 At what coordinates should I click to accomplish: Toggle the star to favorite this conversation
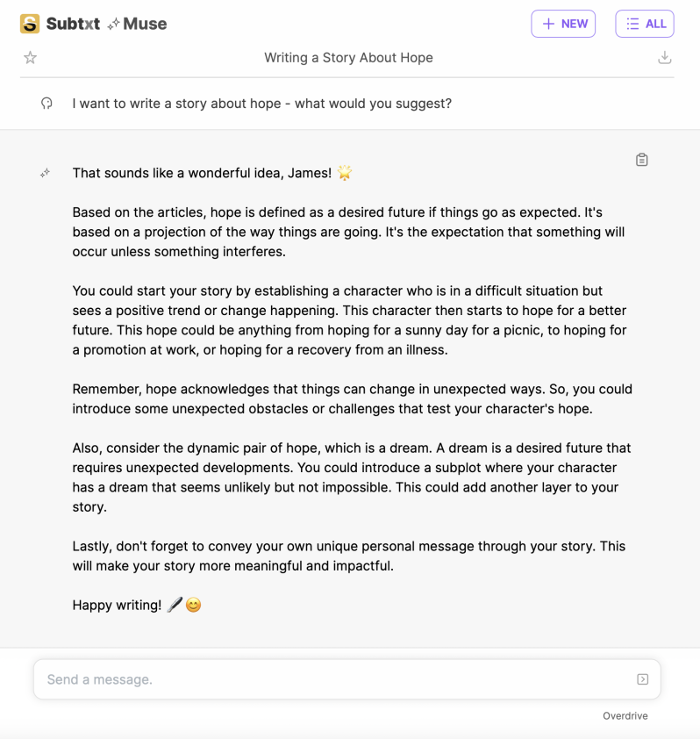coord(30,57)
